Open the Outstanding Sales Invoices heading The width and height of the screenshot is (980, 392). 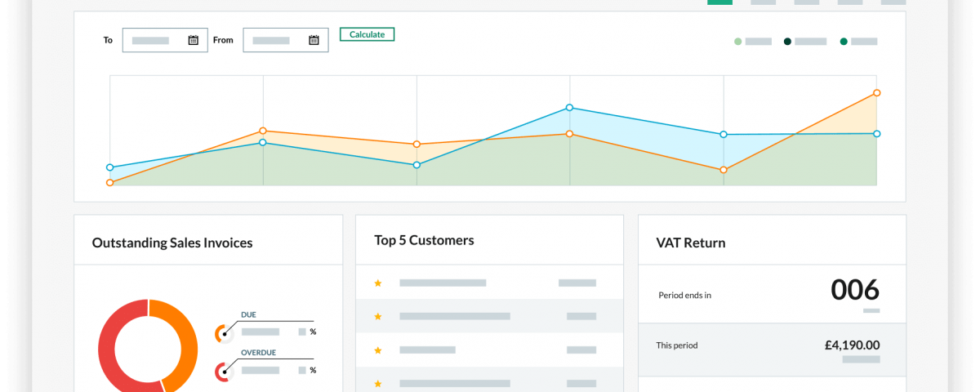[x=172, y=243]
